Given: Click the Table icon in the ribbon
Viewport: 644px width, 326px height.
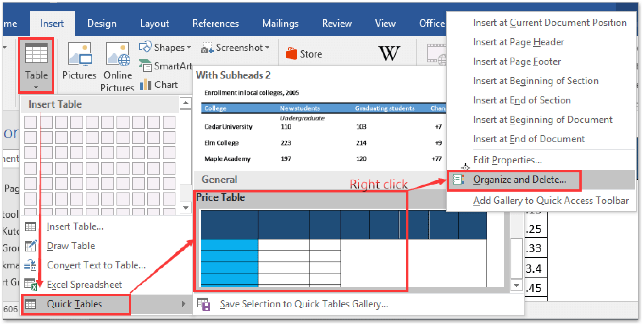Looking at the screenshot, I should 36,54.
